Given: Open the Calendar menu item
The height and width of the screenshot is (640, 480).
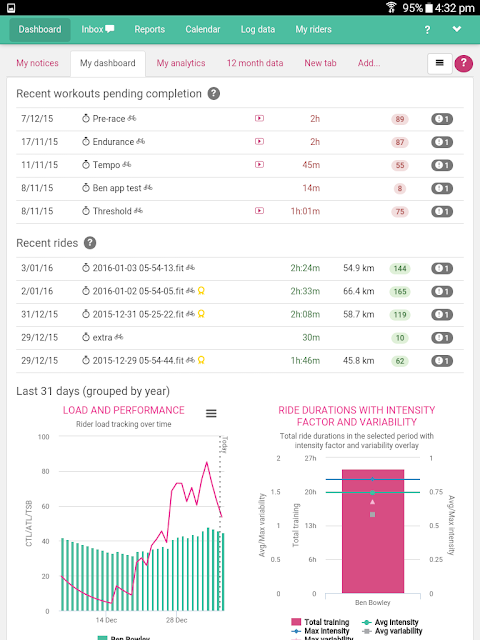Looking at the screenshot, I should click(202, 29).
